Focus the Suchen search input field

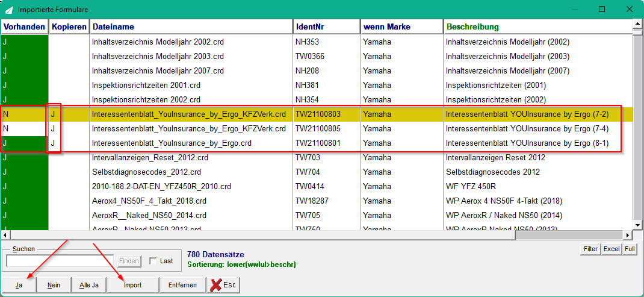pyautogui.click(x=60, y=261)
